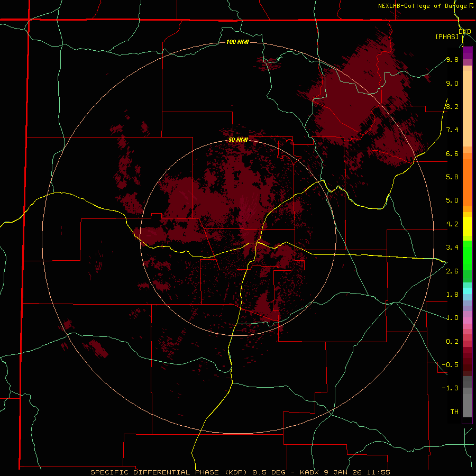The height and width of the screenshot is (476, 476).
Task: Click the 5.0 scale label
Action: [452, 200]
